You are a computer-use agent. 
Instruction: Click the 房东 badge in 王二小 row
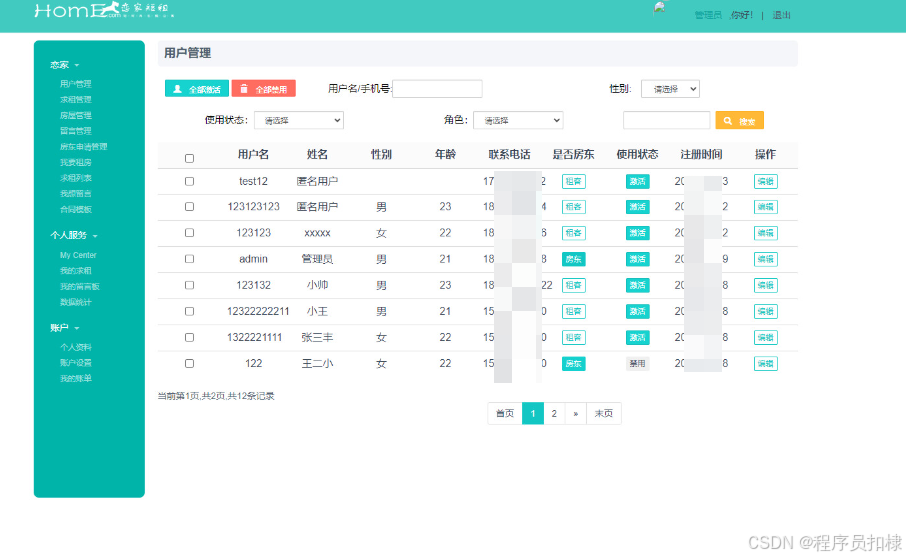click(x=574, y=363)
